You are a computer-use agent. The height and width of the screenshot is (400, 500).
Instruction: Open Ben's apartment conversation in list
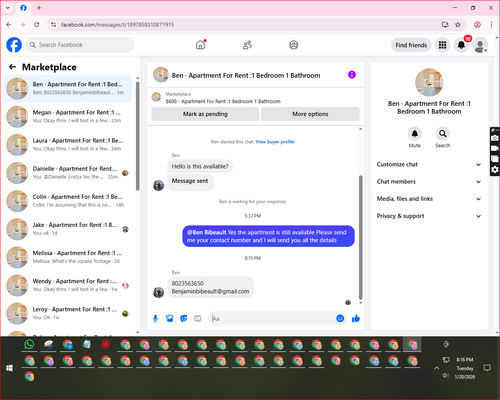(x=67, y=88)
